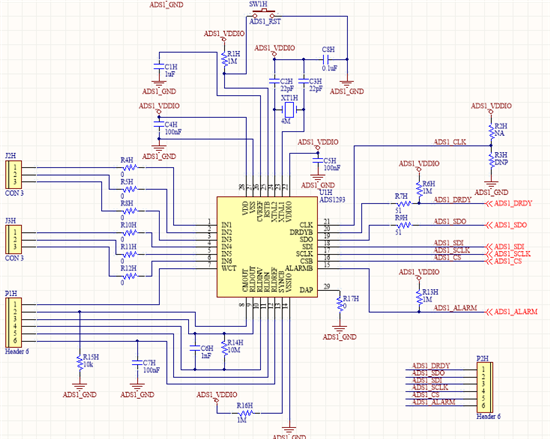The width and height of the screenshot is (550, 439).
Task: Click capacitor C4H 100nF symbol
Action: (x=159, y=124)
